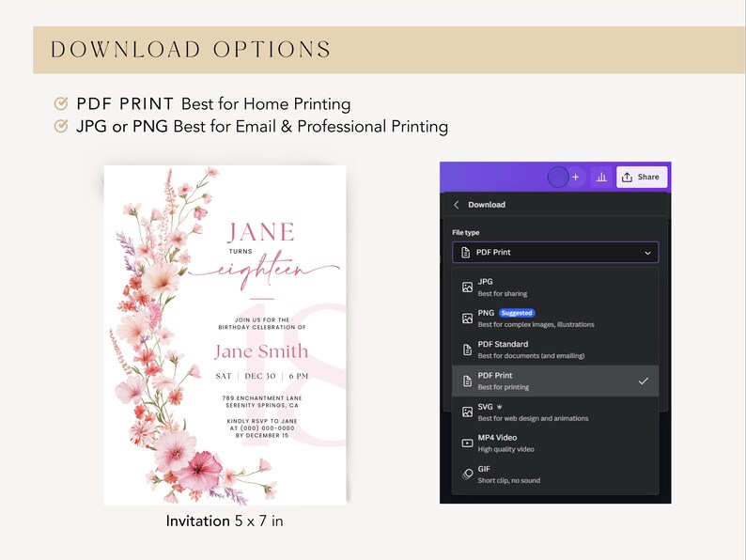Image resolution: width=746 pixels, height=560 pixels.
Task: Click 'Best for sharing' description text
Action: (x=503, y=293)
